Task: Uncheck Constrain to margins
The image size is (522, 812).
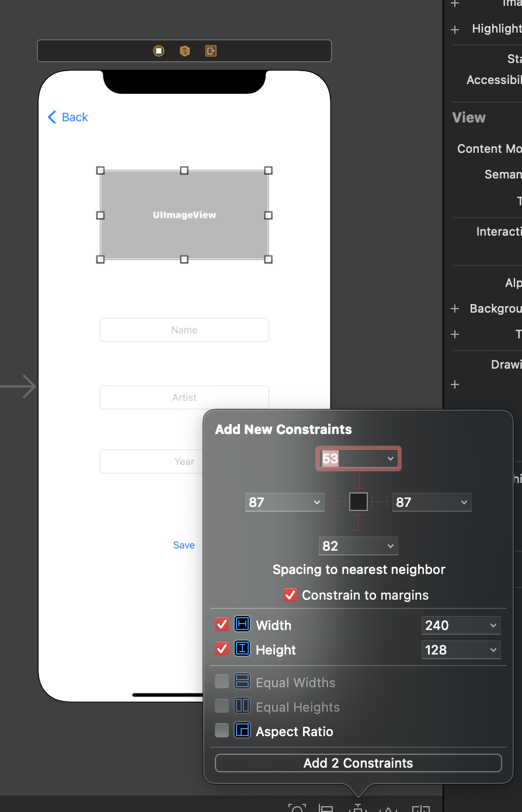Action: coord(290,595)
